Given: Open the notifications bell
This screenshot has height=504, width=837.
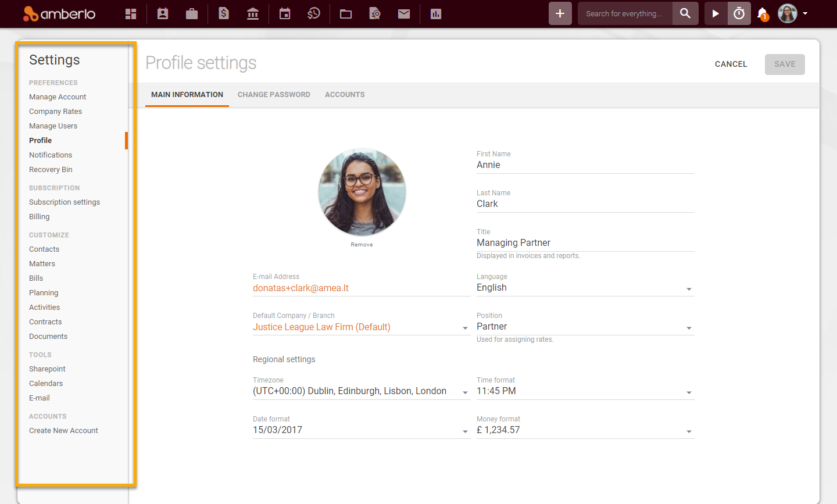Looking at the screenshot, I should [763, 14].
